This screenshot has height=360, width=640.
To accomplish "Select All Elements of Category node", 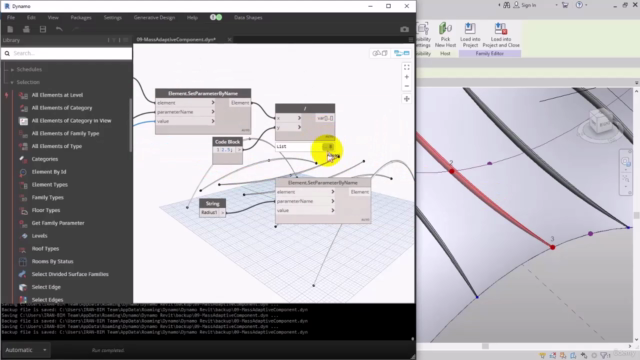I will click(62, 108).
